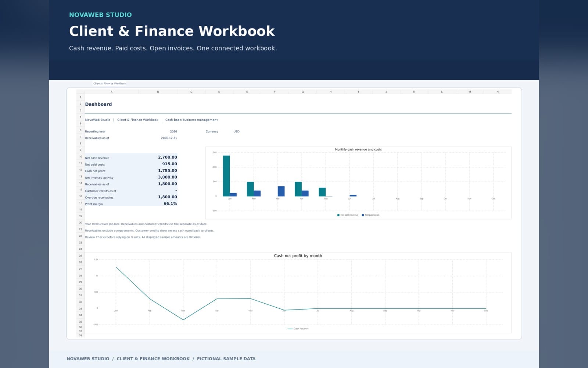Image resolution: width=588 pixels, height=368 pixels.
Task: Click the 'Currency' label
Action: tap(212, 131)
